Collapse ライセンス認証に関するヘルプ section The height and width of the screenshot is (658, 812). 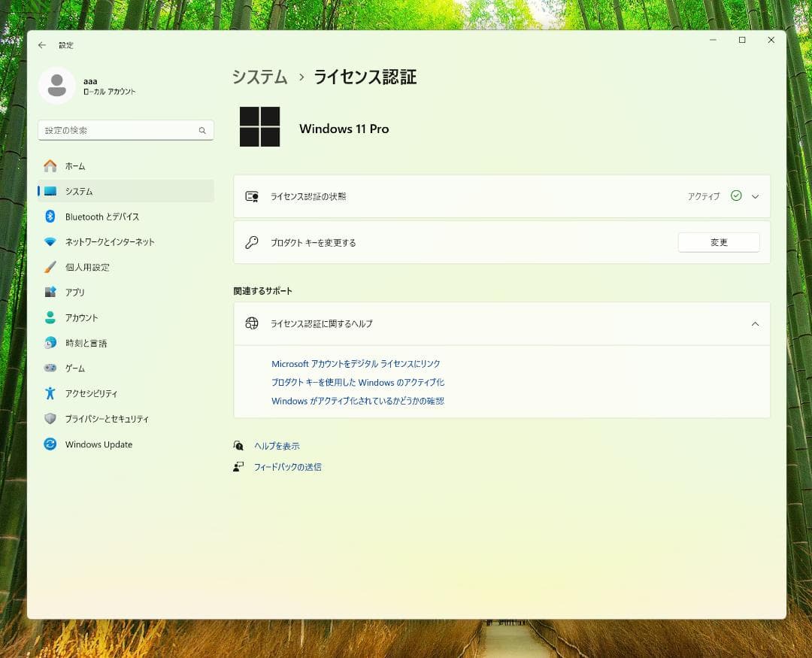[755, 324]
